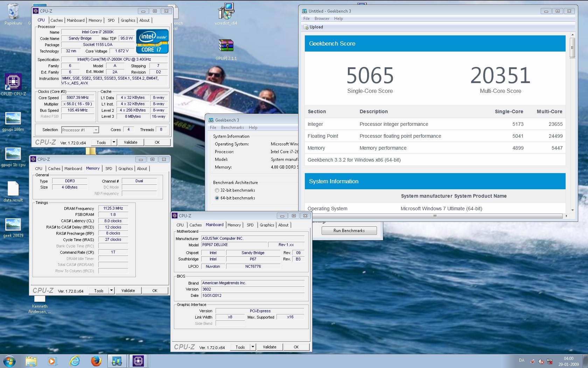Screen dimensions: 588x368
Task: Click OK in top CPU-Z window
Action: 157,142
